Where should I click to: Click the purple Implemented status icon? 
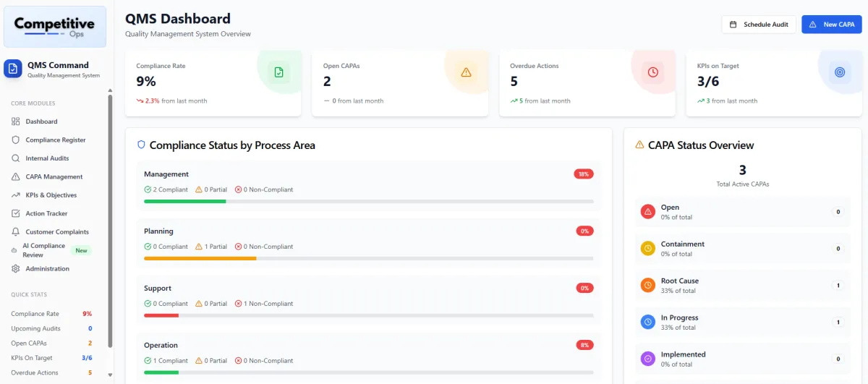click(648, 359)
